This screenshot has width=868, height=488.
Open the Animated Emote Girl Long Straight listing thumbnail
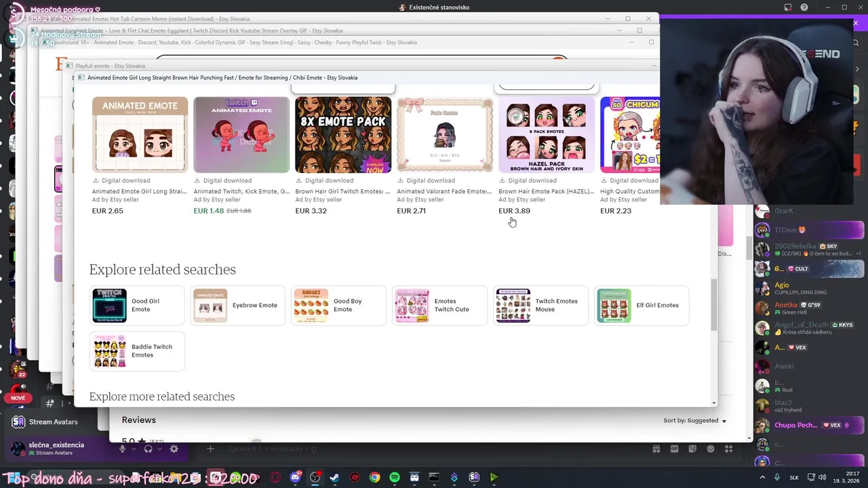click(140, 134)
